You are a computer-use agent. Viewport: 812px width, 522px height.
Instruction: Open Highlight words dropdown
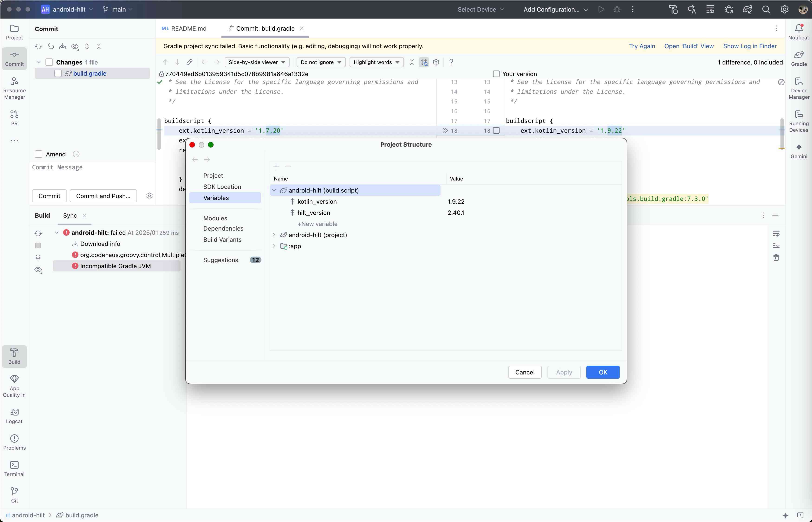(376, 62)
